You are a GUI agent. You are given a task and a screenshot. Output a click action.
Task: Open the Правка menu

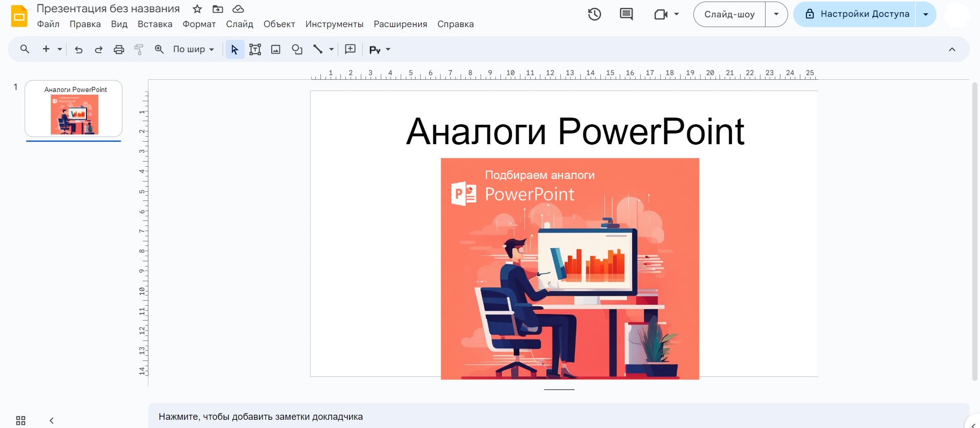[85, 24]
